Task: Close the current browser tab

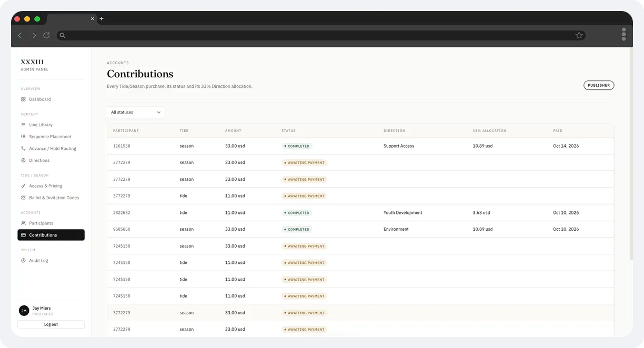Action: pos(93,18)
